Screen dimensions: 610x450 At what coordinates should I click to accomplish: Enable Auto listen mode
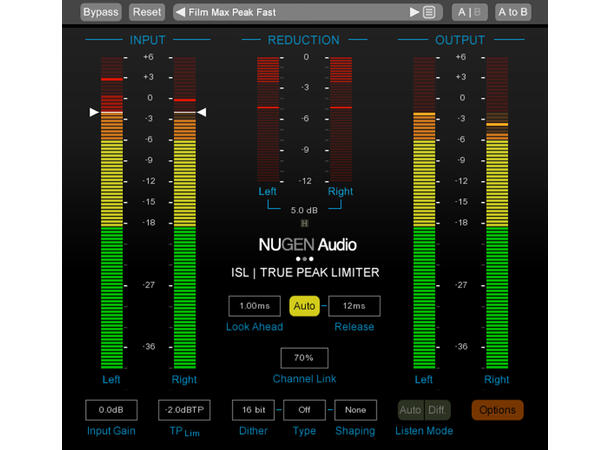[411, 410]
